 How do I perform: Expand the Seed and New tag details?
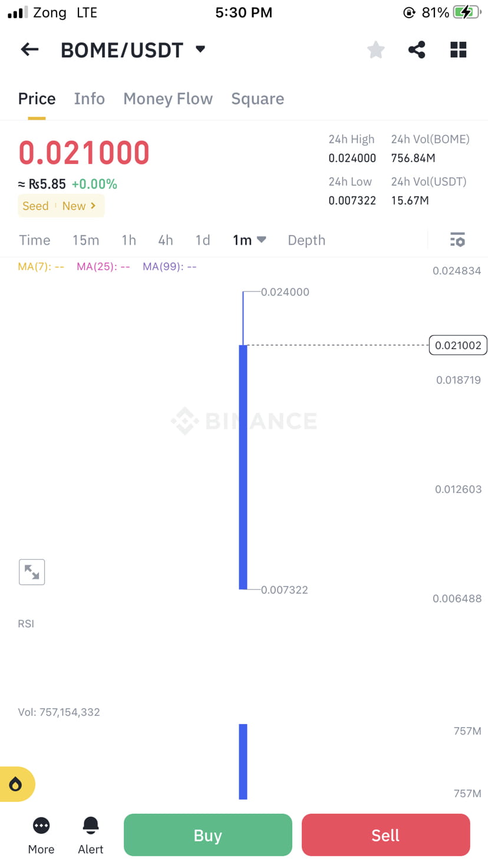pos(61,206)
